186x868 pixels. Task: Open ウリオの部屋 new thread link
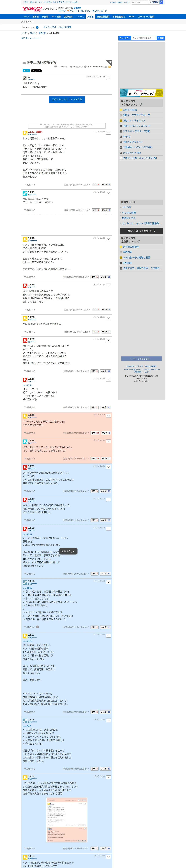click(129, 213)
